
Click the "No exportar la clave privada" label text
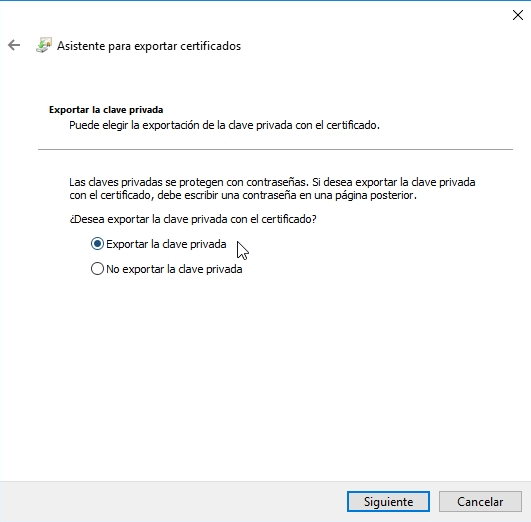[x=174, y=269]
